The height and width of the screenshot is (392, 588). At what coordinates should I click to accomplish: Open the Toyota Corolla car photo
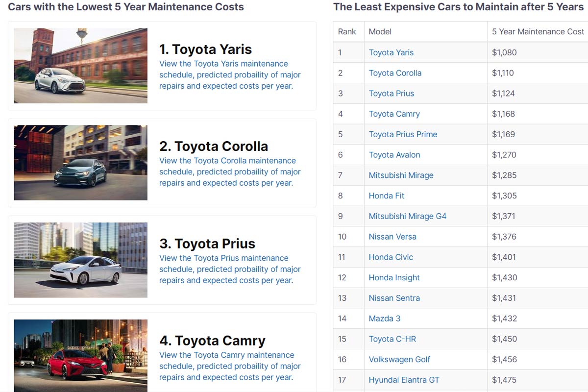coord(80,163)
